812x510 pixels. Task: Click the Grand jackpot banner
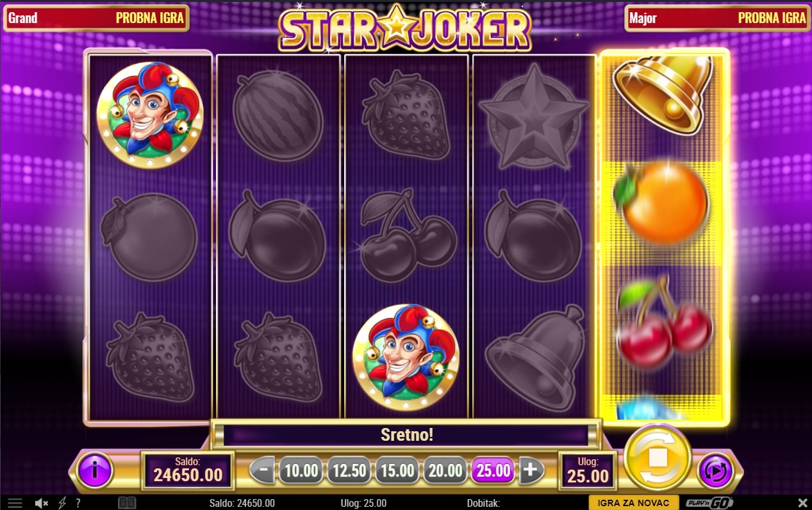97,18
